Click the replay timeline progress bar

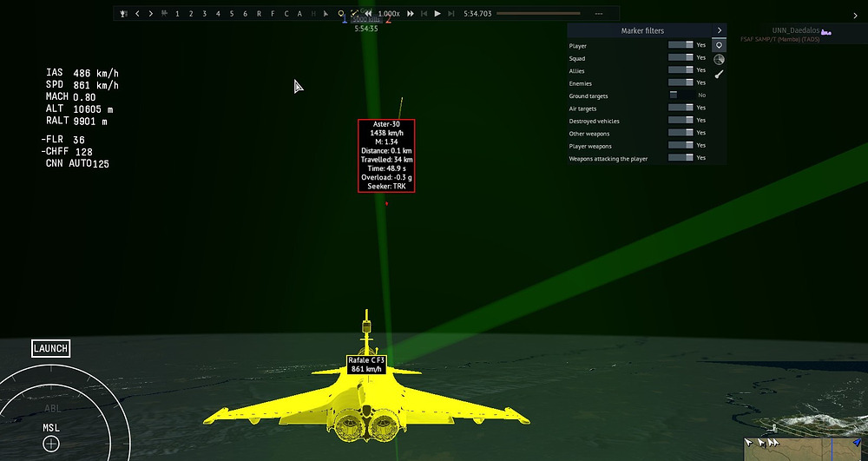pos(538,13)
